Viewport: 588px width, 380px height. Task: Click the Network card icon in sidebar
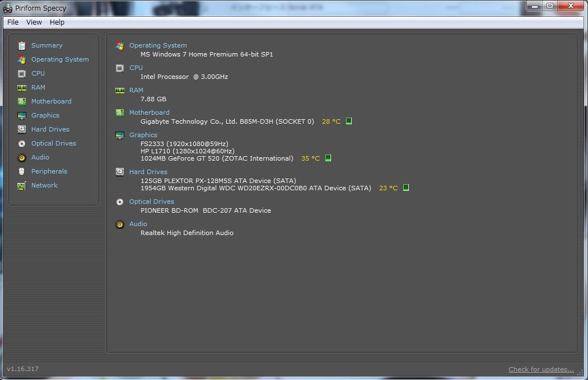pyautogui.click(x=22, y=185)
